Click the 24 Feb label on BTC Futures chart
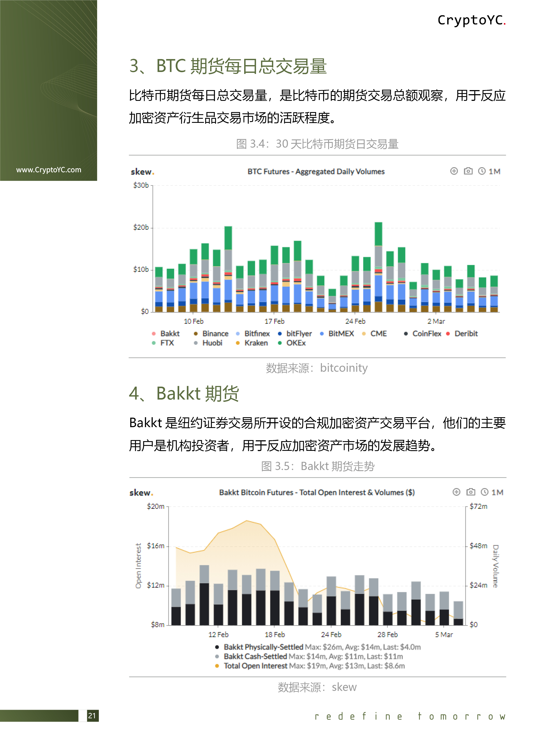The height and width of the screenshot is (756, 534). pos(355,321)
